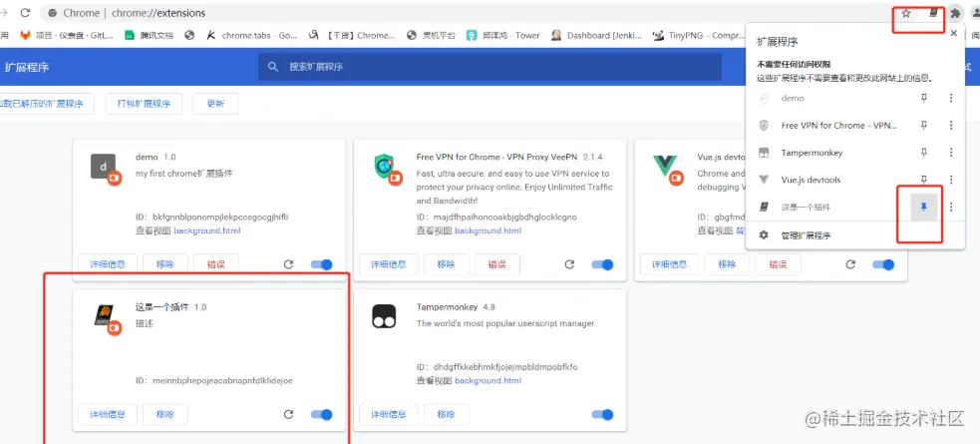Click 移除 on the Vue.js devtools card
The width and height of the screenshot is (980, 444).
[x=727, y=264]
